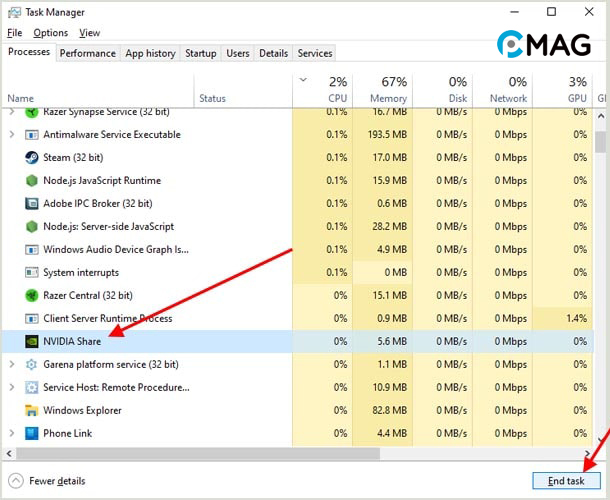Expand the Razer Synapse Service group

pos(12,112)
